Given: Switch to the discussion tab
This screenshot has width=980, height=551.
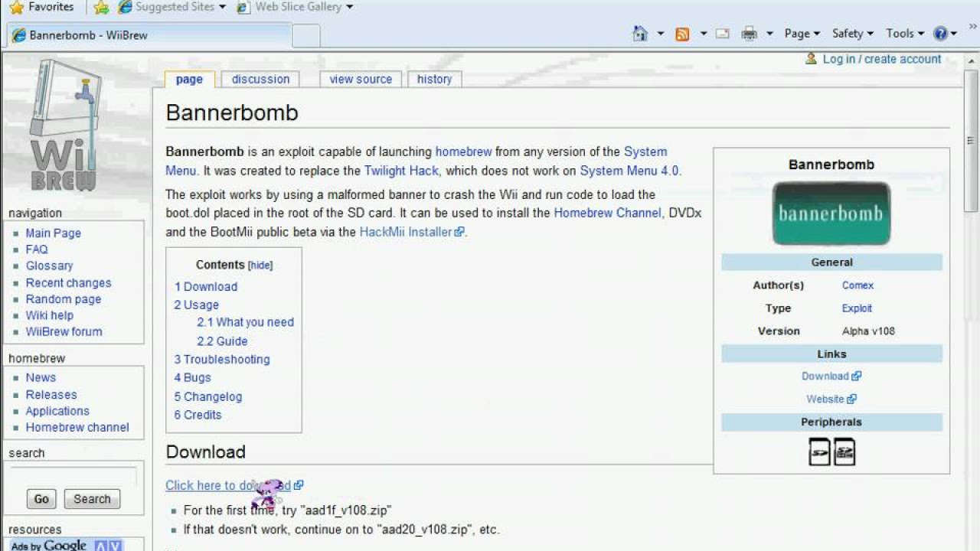Looking at the screenshot, I should (x=260, y=79).
